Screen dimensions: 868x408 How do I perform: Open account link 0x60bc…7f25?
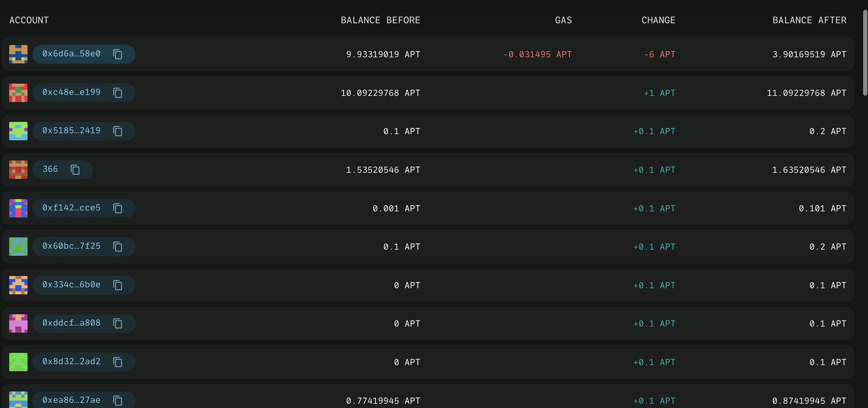click(71, 246)
